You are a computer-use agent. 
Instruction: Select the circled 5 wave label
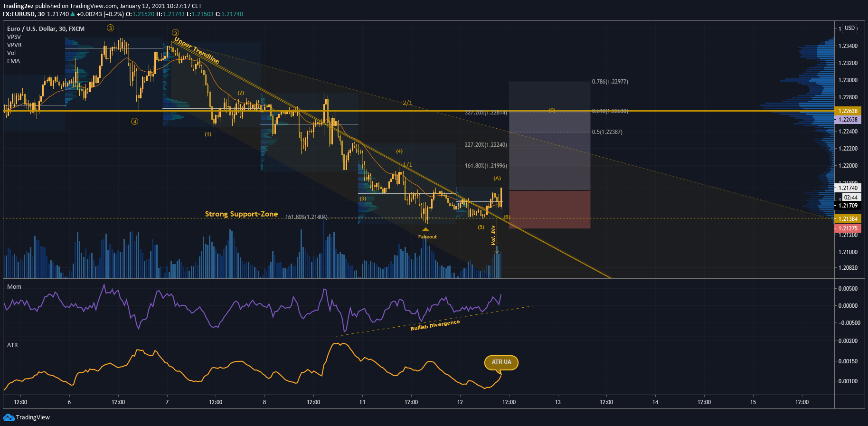tap(175, 33)
